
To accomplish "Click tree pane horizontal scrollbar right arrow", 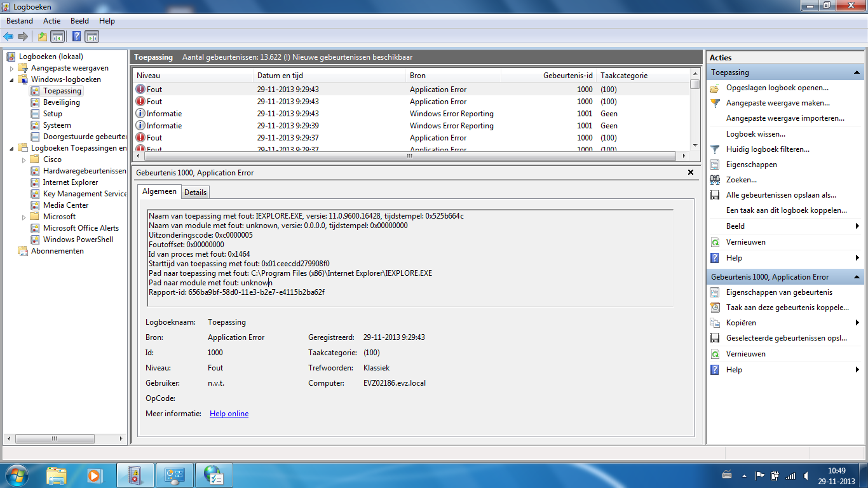I will point(121,438).
